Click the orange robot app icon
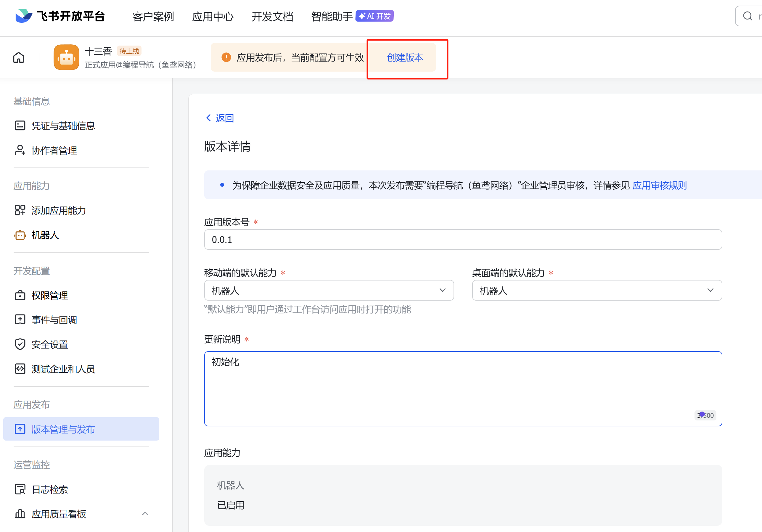The image size is (762, 532). pyautogui.click(x=66, y=57)
